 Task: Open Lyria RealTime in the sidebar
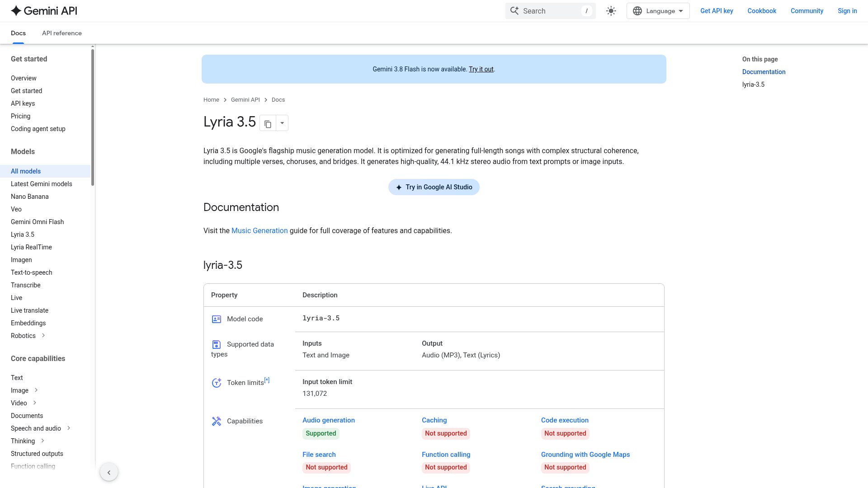pos(31,247)
